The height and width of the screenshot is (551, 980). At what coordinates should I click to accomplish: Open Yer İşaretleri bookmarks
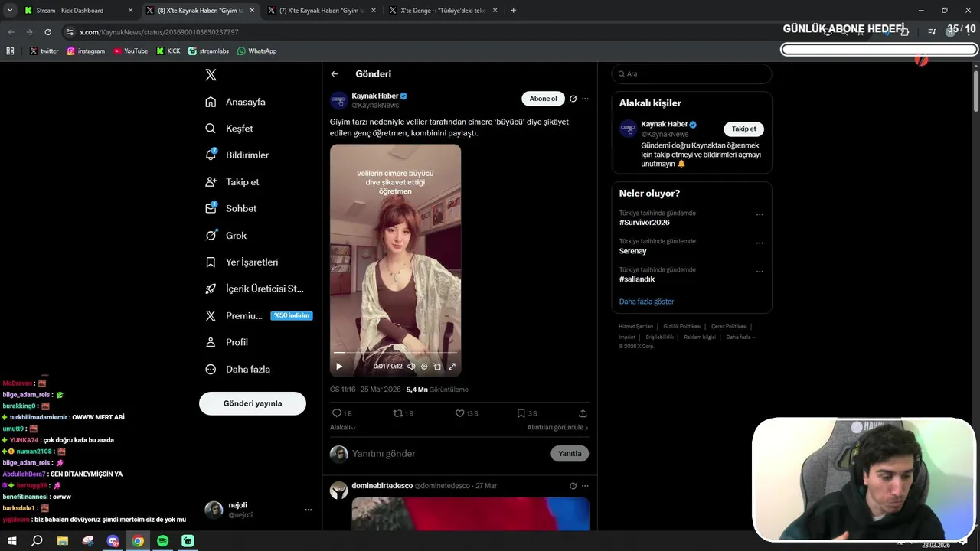[242, 262]
